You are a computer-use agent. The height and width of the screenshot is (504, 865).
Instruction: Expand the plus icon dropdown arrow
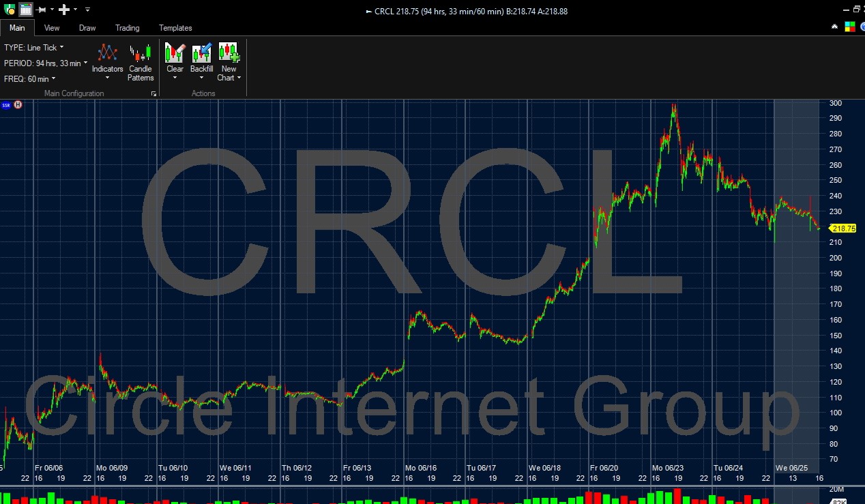[x=75, y=10]
